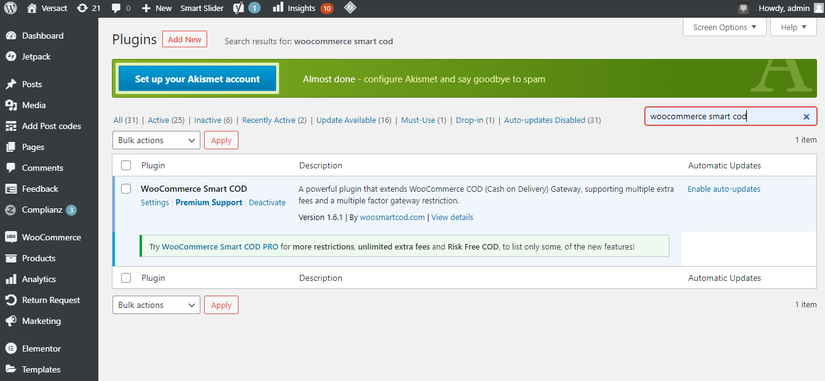This screenshot has width=825, height=381.
Task: Open Marketing in the sidebar
Action: 41,321
